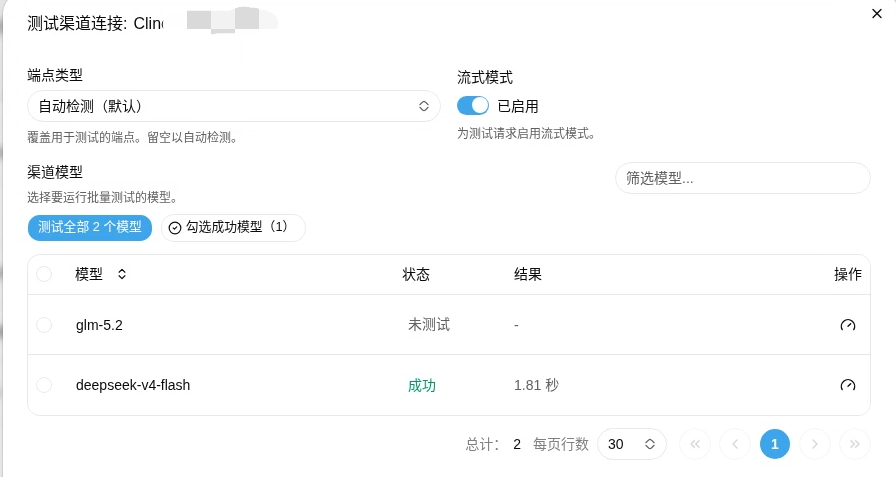Go to next page of results

coord(814,444)
